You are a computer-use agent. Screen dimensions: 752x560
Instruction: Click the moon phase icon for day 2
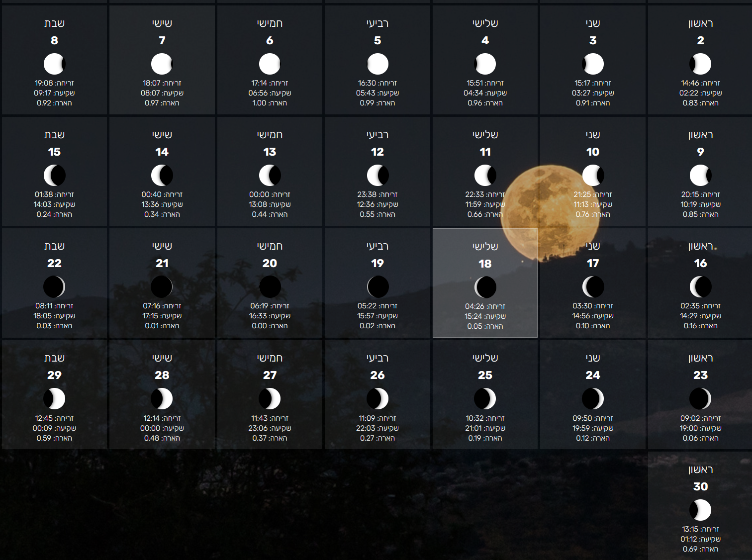tap(700, 64)
